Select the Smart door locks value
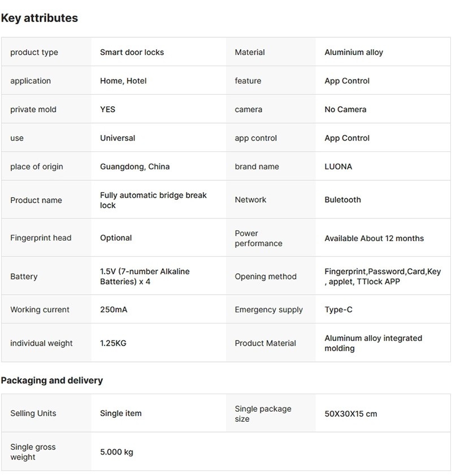 pos(132,53)
